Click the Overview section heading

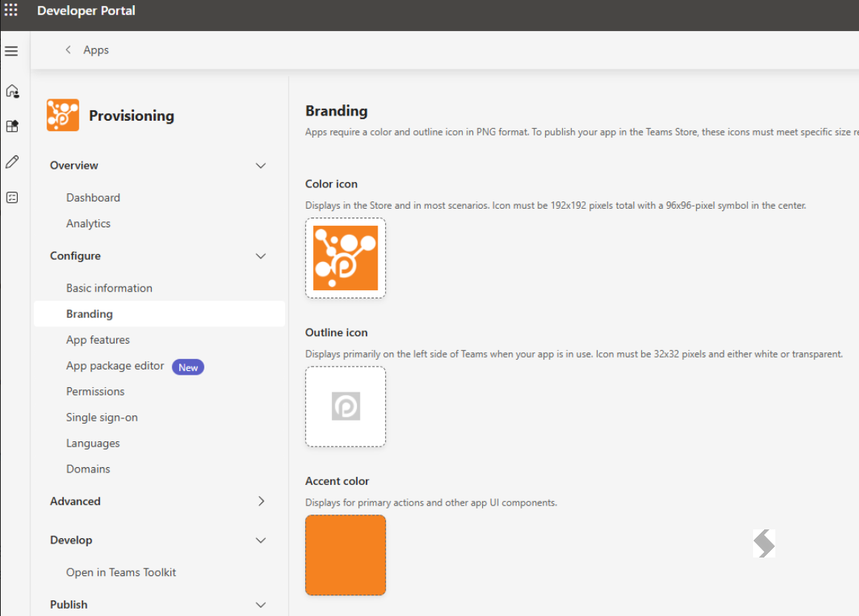click(x=74, y=165)
